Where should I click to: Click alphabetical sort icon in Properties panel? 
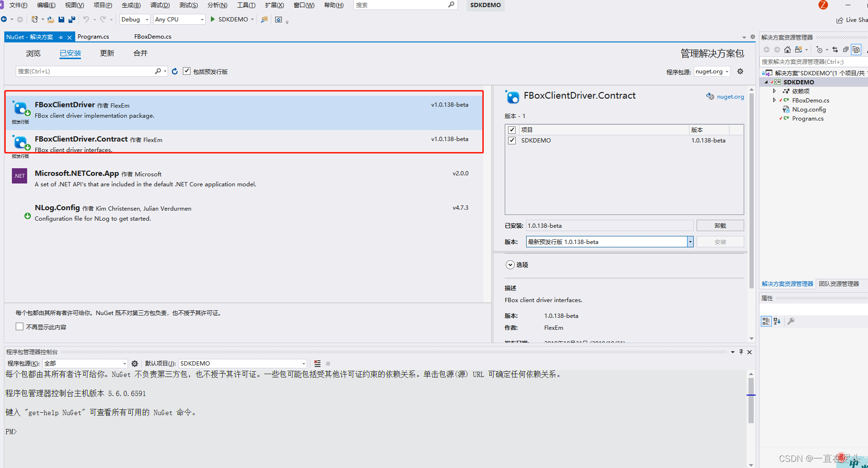(x=777, y=321)
